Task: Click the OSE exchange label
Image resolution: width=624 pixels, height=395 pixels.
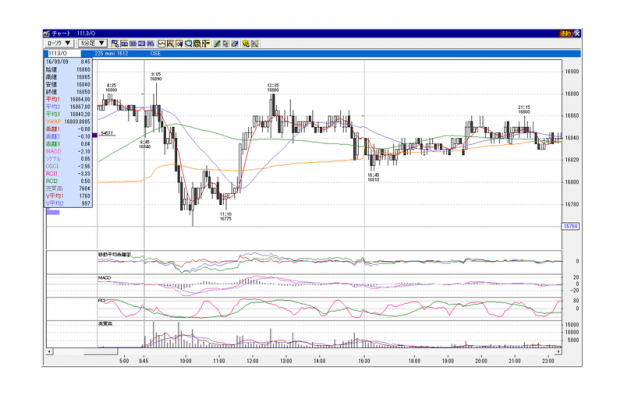Action: point(155,53)
